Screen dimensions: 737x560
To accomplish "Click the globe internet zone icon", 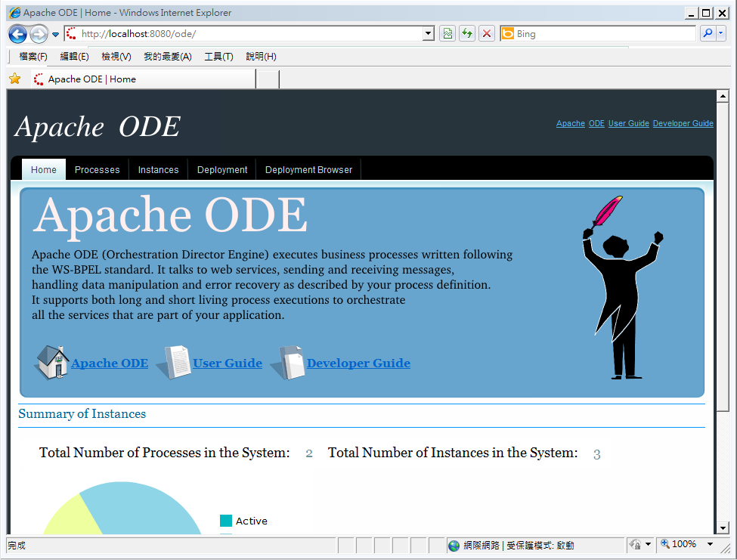I will (x=454, y=546).
